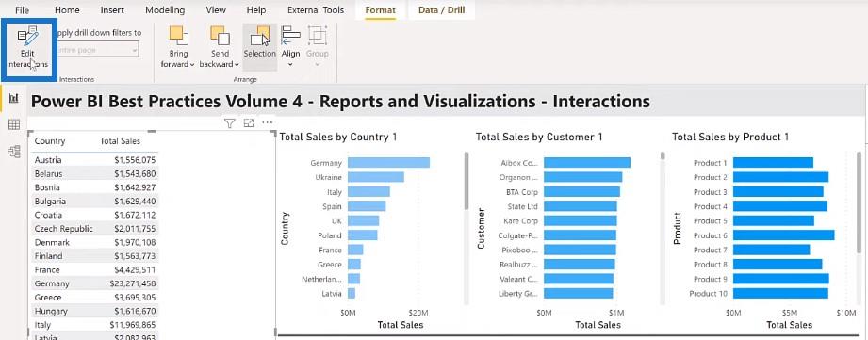Open More options ellipsis on table visual
The width and height of the screenshot is (868, 340).
click(268, 122)
